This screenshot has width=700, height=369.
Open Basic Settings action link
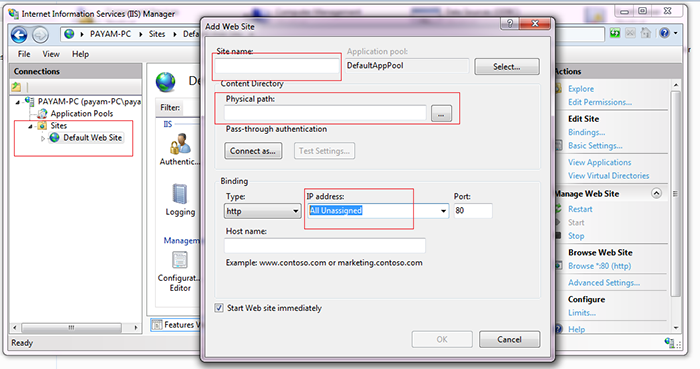coord(595,145)
